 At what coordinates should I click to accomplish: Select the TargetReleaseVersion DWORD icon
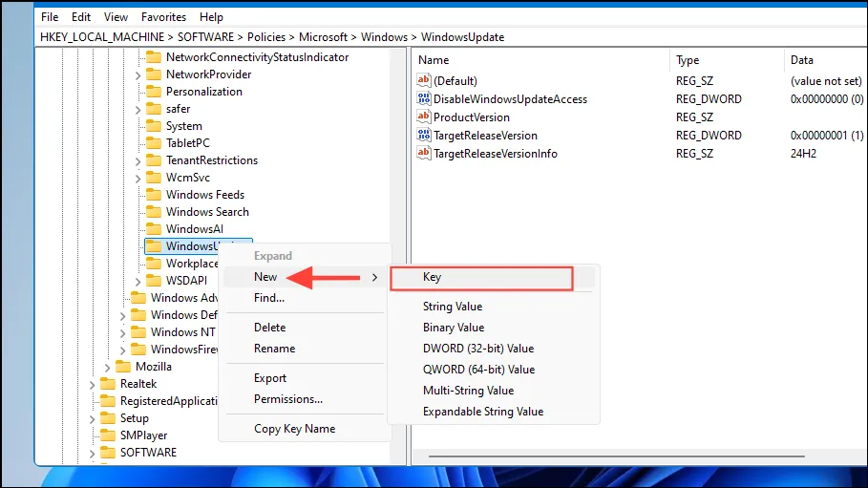(x=423, y=136)
